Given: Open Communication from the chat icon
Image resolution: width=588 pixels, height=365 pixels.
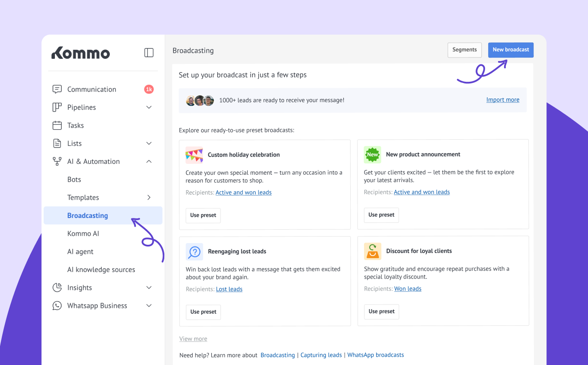Looking at the screenshot, I should [x=57, y=90].
